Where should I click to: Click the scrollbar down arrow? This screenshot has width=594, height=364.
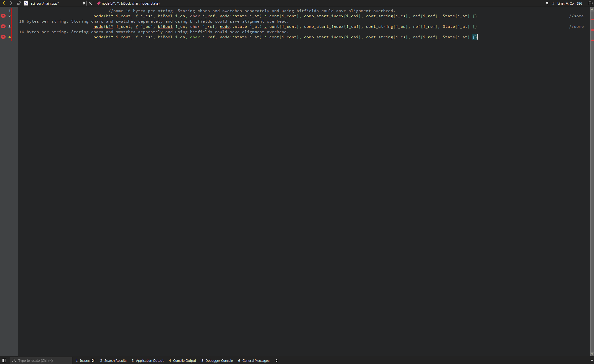pyautogui.click(x=592, y=354)
